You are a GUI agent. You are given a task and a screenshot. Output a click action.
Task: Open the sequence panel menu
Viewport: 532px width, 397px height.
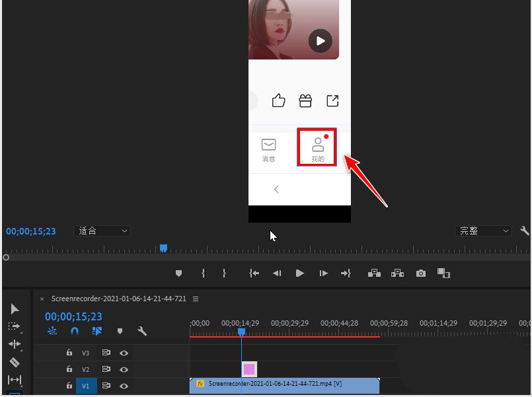[196, 299]
